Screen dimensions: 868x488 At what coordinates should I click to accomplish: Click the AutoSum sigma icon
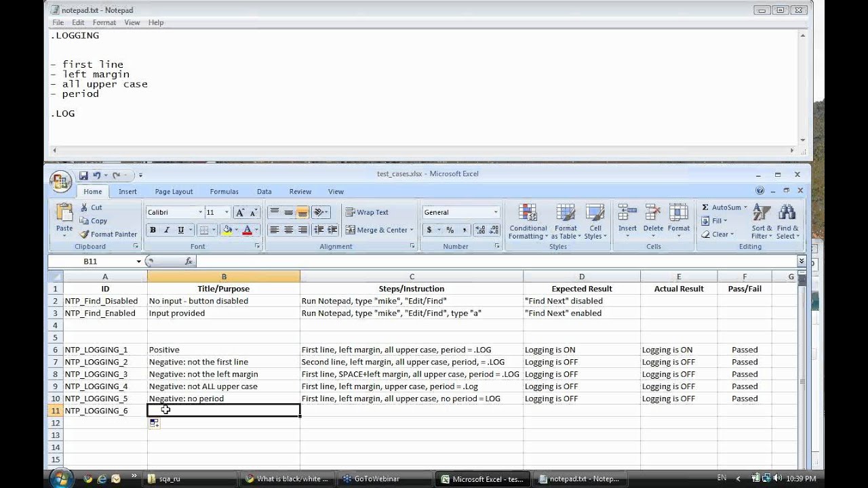point(705,207)
